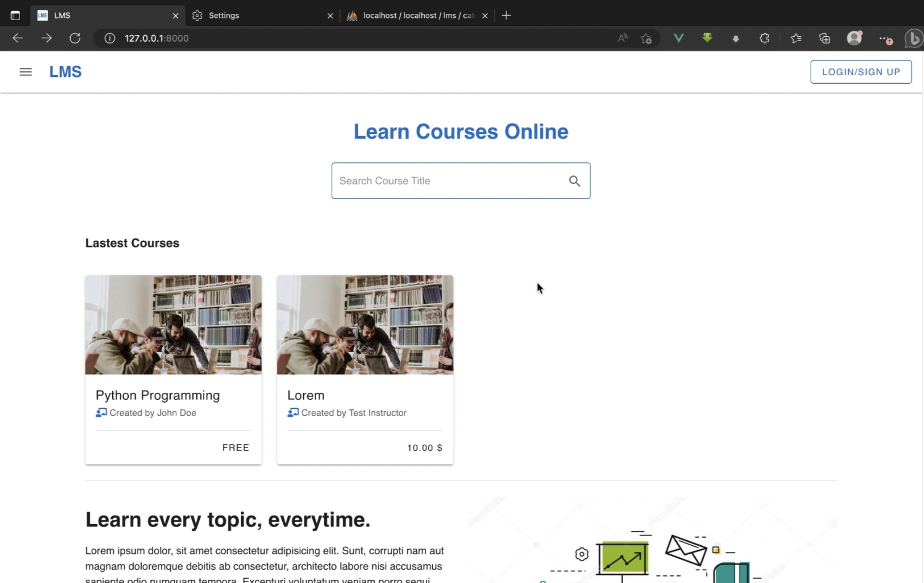The height and width of the screenshot is (583, 924).
Task: Open the Python Programming course thumbnail
Action: tap(173, 325)
